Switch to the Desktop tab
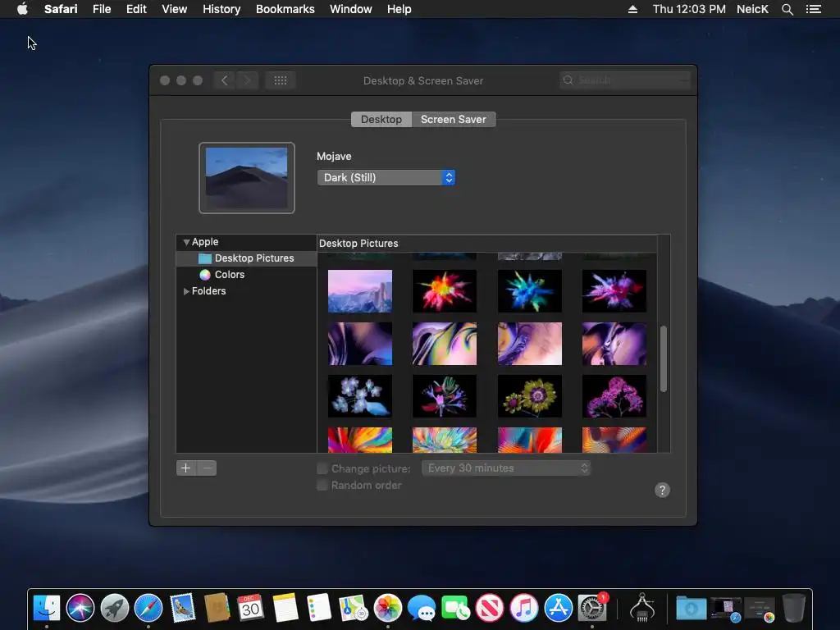The image size is (840, 630). pos(381,120)
